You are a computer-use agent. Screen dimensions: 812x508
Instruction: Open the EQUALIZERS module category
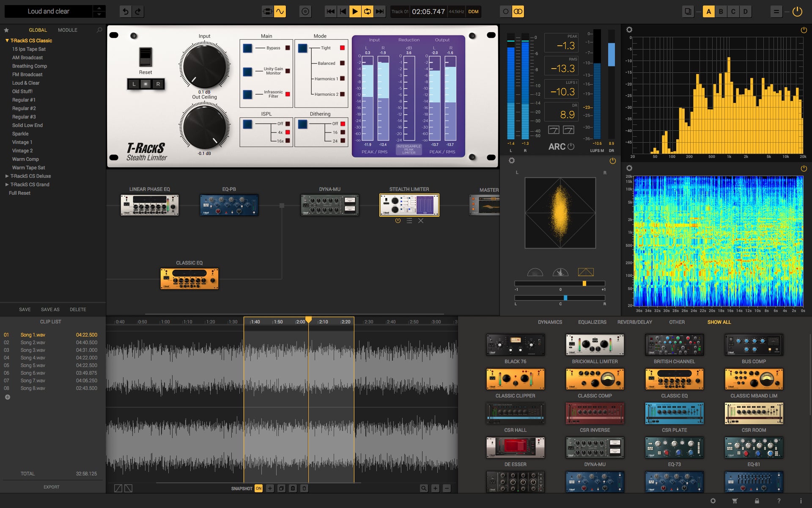(592, 322)
